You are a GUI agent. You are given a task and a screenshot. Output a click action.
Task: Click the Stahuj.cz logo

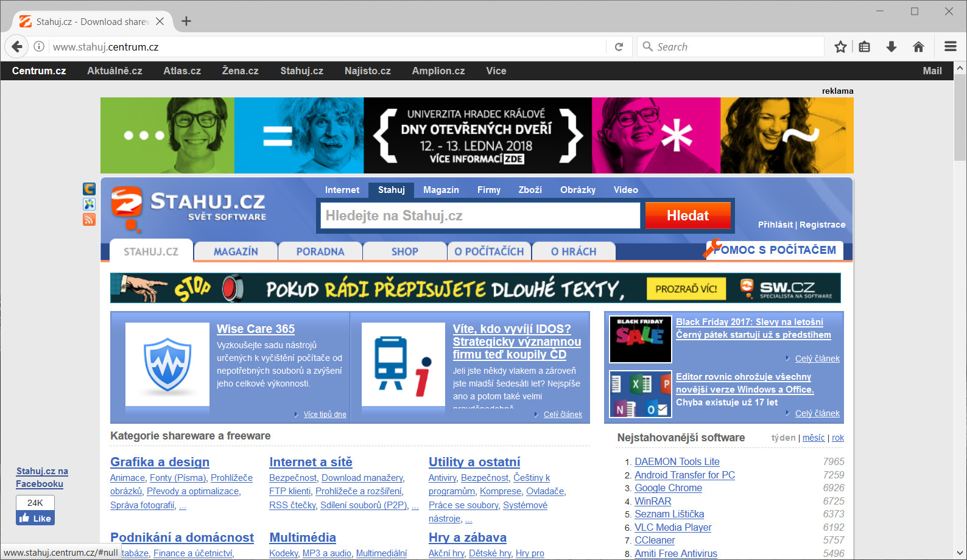click(x=188, y=209)
